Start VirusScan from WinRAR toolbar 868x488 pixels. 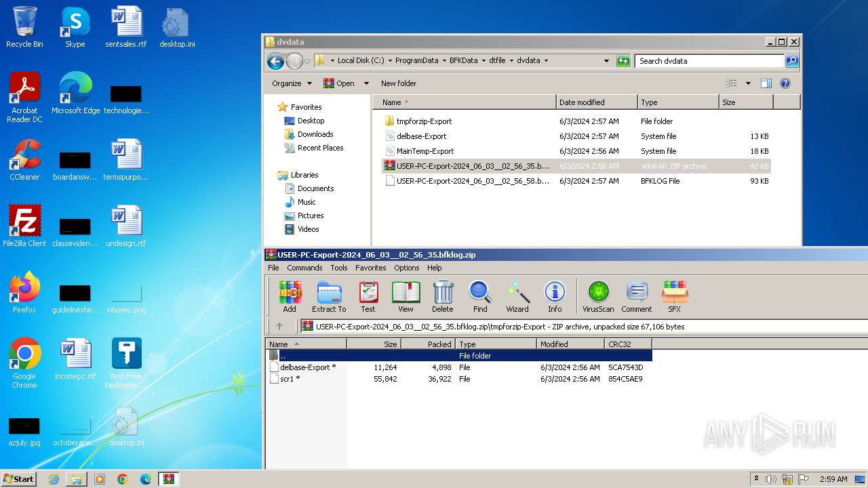pyautogui.click(x=598, y=297)
